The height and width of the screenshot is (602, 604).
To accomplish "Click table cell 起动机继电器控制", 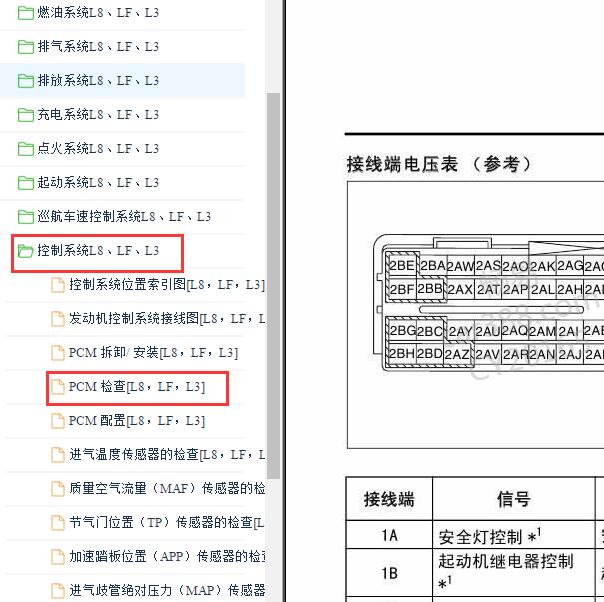I will [513, 573].
